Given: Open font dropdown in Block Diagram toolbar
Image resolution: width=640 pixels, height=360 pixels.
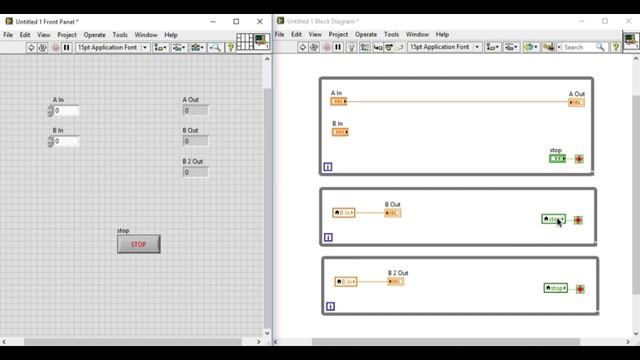Looking at the screenshot, I should click(x=444, y=47).
